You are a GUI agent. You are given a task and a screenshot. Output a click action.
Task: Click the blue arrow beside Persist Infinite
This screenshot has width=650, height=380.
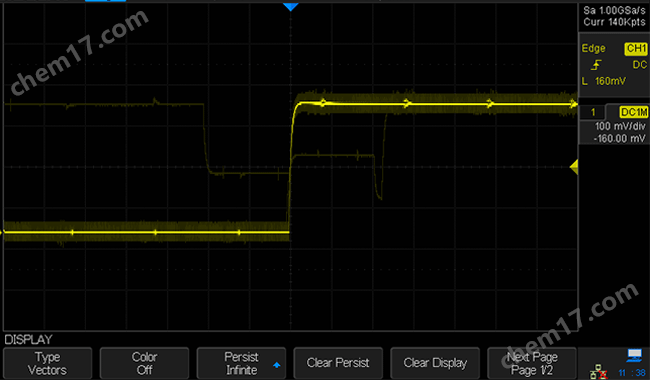pos(276,365)
